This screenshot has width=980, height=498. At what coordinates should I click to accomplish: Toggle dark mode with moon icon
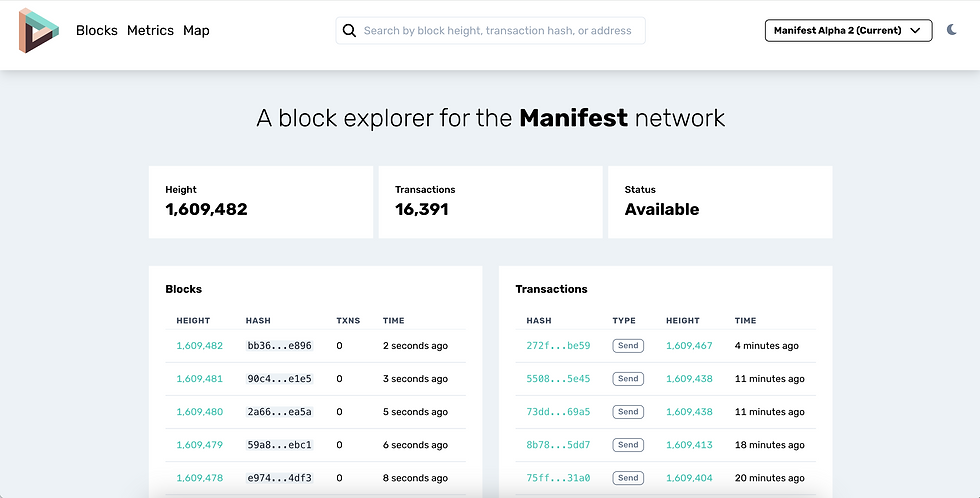click(x=952, y=31)
